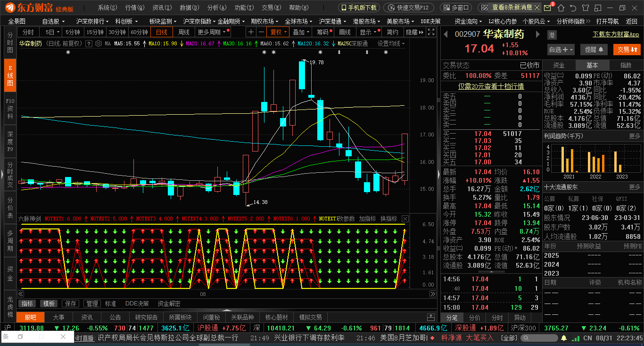Viewport: 644px width, 346px height.
Task: Click 手机版下载 mobile download button
Action: tap(359, 8)
